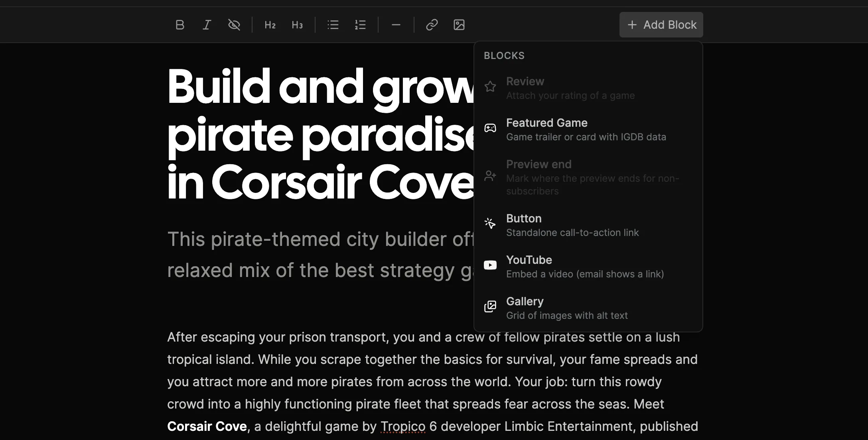Click the play icon next to YouTube

tap(490, 265)
